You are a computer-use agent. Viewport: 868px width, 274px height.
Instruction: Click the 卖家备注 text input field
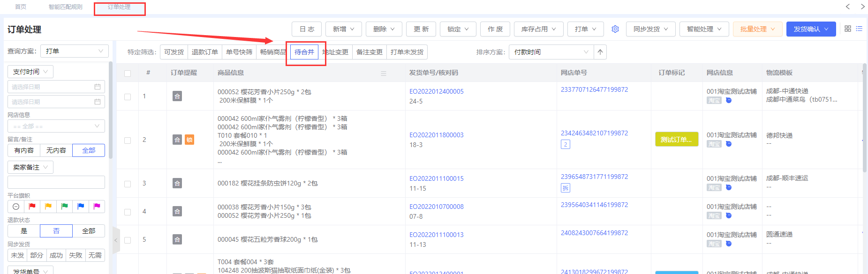point(56,182)
